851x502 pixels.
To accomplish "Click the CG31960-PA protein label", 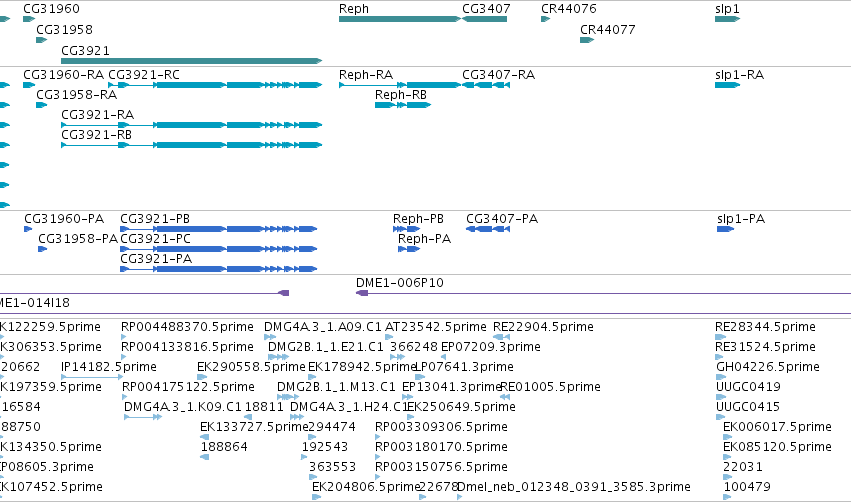I will point(64,219).
